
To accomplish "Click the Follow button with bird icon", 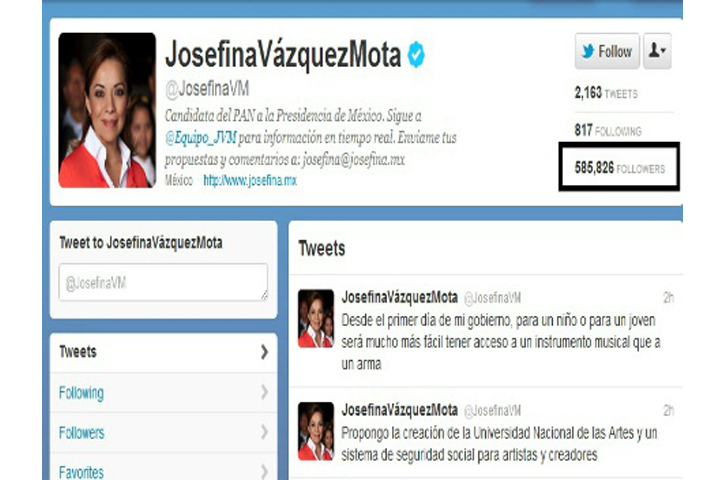I will [x=607, y=51].
